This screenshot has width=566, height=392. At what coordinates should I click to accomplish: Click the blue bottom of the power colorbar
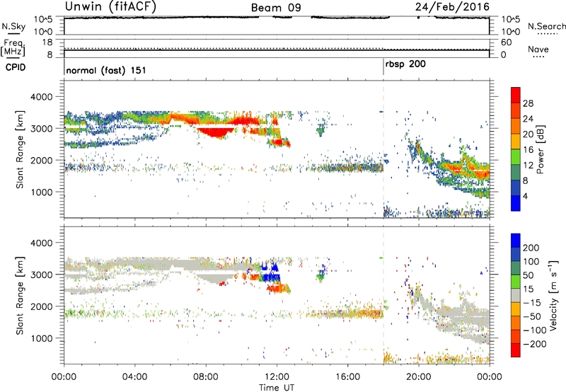tap(516, 203)
